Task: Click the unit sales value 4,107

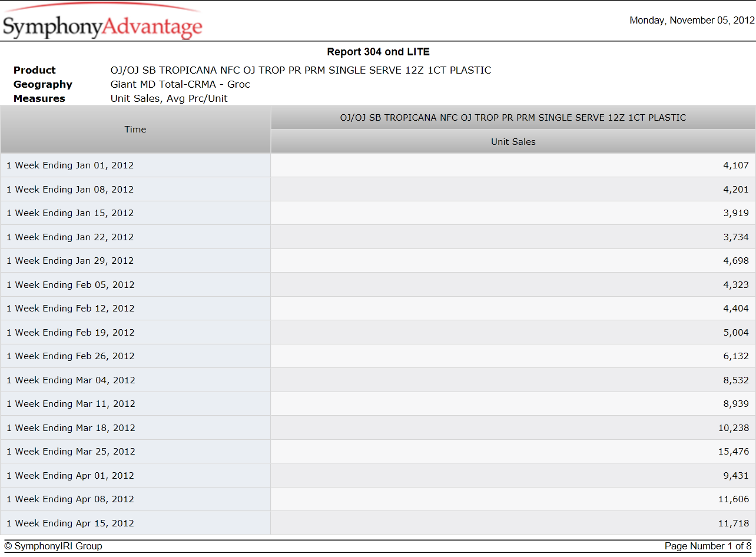Action: point(736,165)
